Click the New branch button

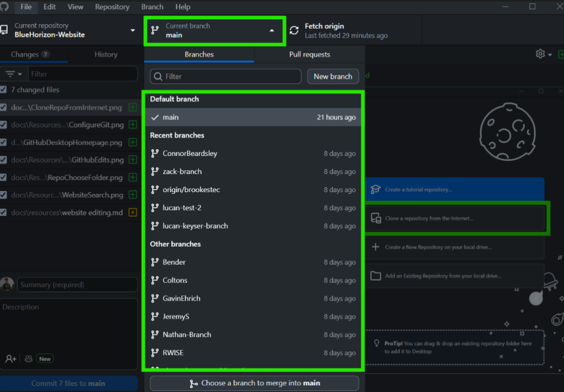click(333, 77)
